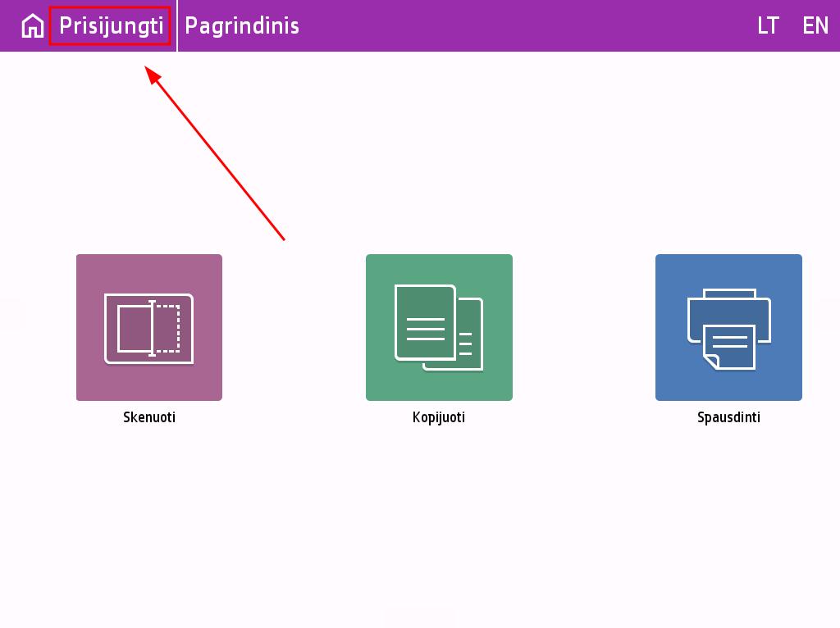This screenshot has width=840, height=628.
Task: Switch language to EN
Action: pos(815,26)
